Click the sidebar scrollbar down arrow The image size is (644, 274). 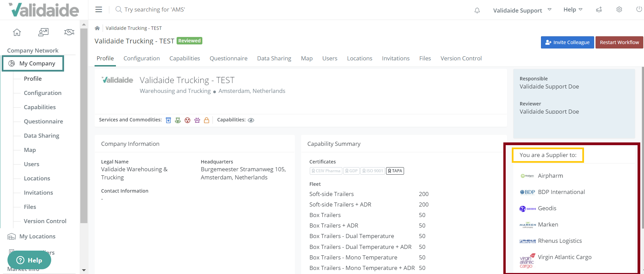84,270
